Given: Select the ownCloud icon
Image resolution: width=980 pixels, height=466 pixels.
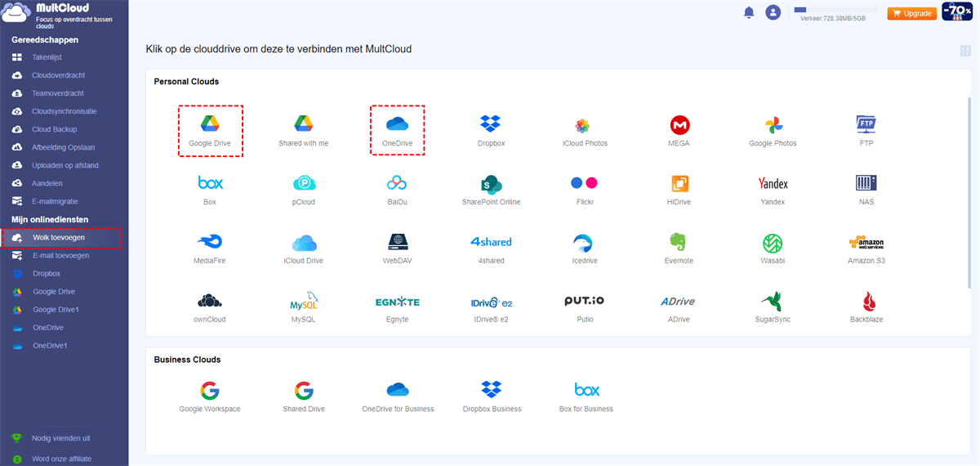Looking at the screenshot, I should [x=210, y=301].
